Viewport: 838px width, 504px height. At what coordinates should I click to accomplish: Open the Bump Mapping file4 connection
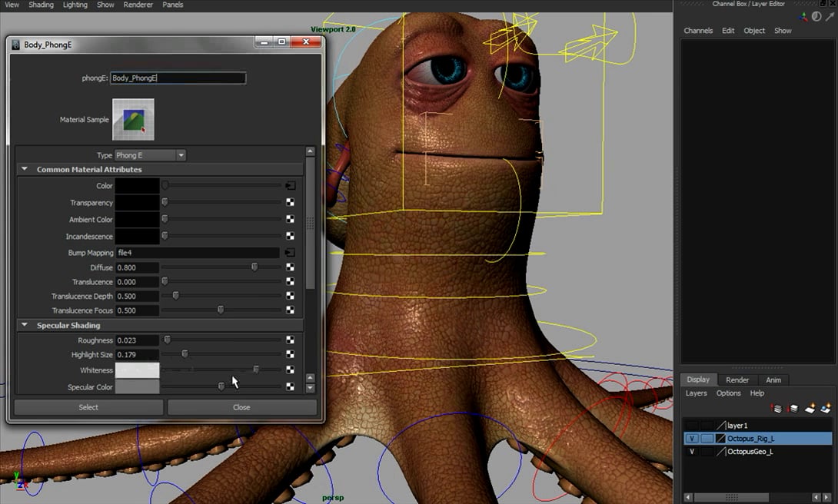(x=290, y=252)
